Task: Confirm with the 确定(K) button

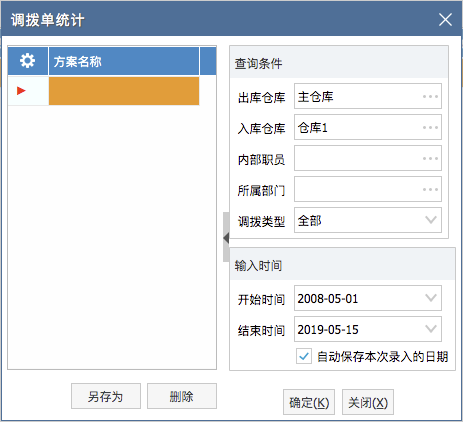Action: pyautogui.click(x=309, y=402)
